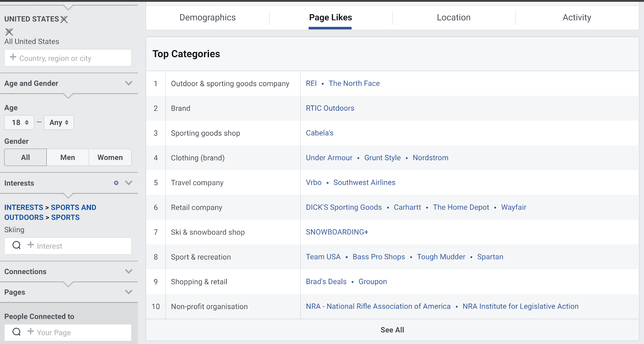Viewport: 644px width, 344px height.
Task: Collapse the Age and Gender section
Action: (129, 83)
